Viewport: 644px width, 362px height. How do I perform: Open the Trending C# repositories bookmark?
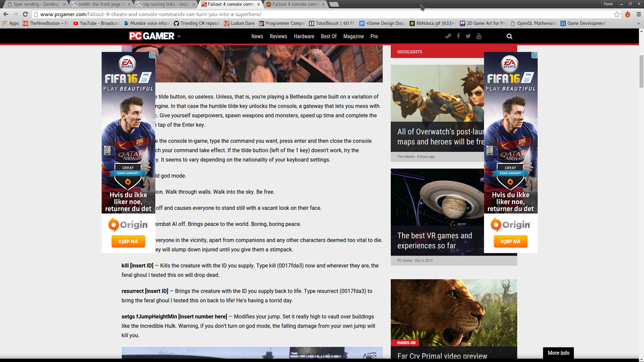[196, 24]
